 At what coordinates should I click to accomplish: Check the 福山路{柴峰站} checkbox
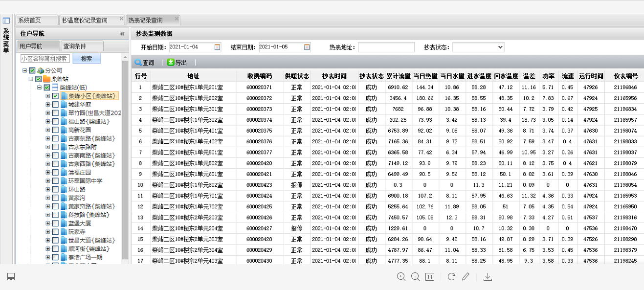tap(56, 121)
